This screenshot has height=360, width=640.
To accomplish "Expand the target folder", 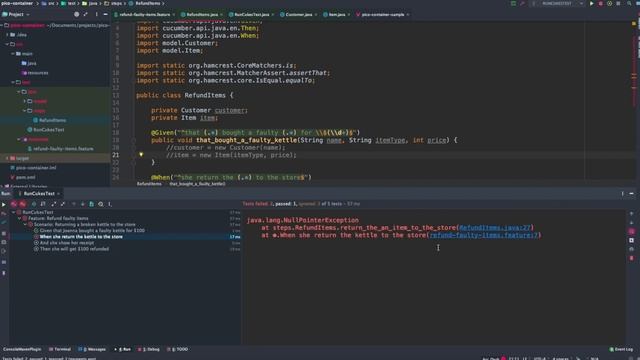I will point(7,158).
